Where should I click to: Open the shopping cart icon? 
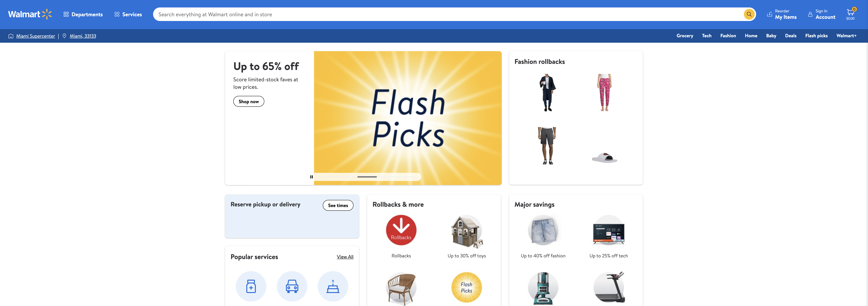click(851, 13)
